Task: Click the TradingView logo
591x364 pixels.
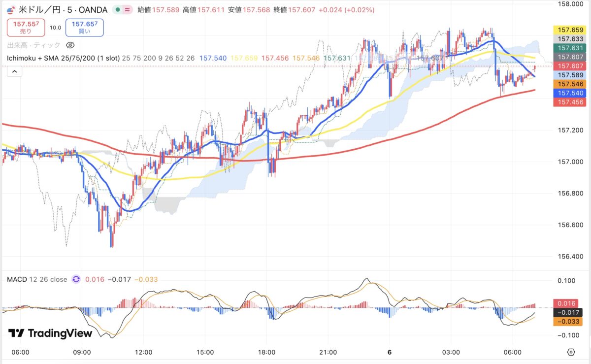Action: 50,333
